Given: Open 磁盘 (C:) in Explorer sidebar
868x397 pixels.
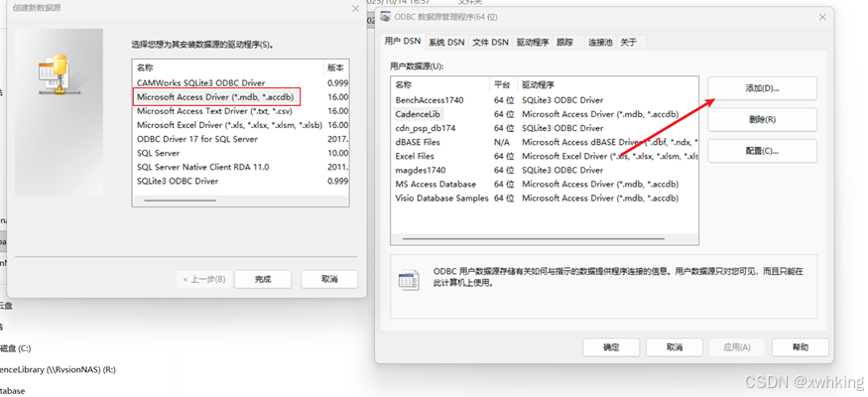Looking at the screenshot, I should click(x=16, y=348).
